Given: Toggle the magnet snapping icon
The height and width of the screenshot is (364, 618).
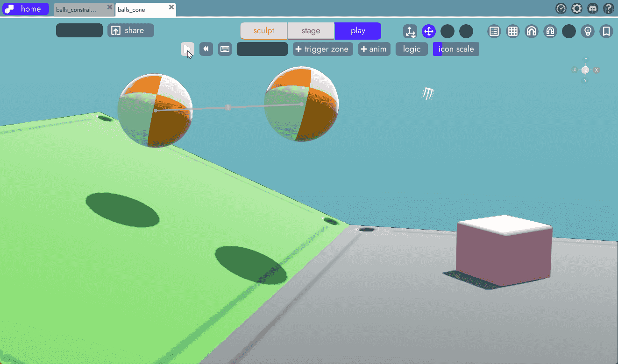Looking at the screenshot, I should (532, 31).
